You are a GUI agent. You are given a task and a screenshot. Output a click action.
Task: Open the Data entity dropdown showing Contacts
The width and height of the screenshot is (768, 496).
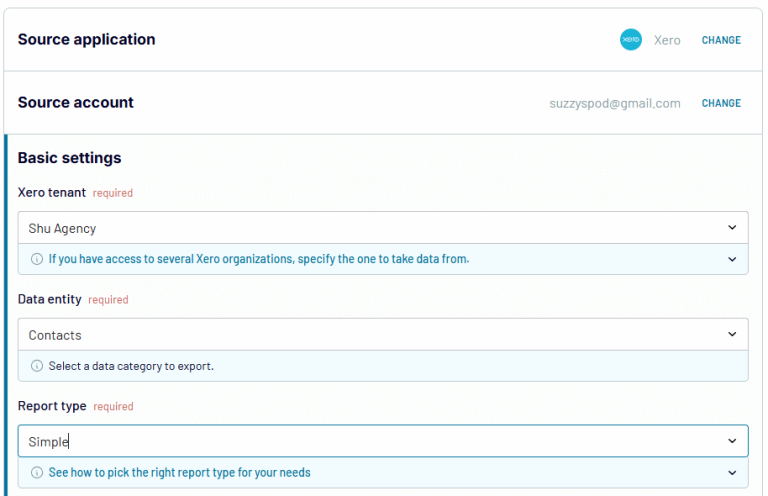point(370,335)
